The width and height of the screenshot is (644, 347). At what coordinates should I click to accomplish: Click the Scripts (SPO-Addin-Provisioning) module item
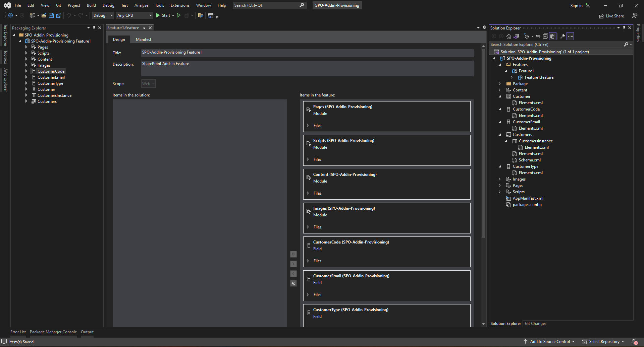pos(387,150)
